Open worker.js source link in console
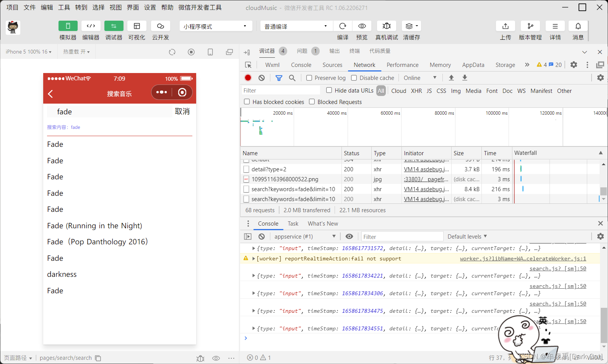This screenshot has width=608, height=364. click(x=523, y=259)
